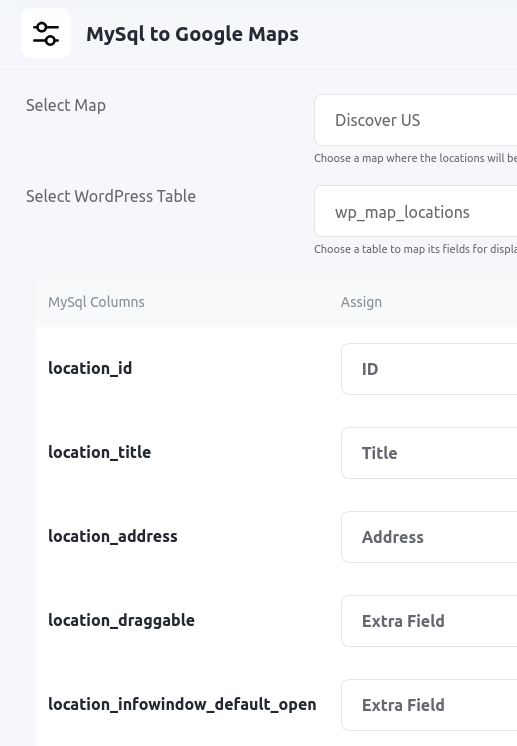Click the 'Choose a table to map' help text
This screenshot has height=746, width=517.
pyautogui.click(x=415, y=249)
